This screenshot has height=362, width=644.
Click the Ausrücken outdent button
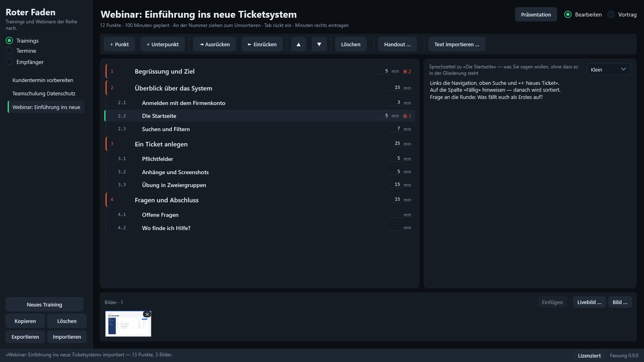[x=215, y=44]
